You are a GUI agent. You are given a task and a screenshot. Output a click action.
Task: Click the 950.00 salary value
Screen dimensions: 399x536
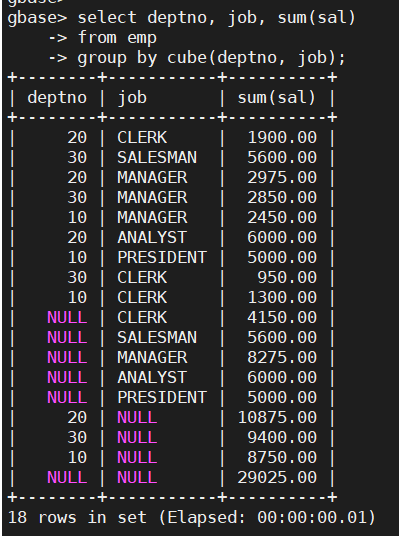coord(287,278)
